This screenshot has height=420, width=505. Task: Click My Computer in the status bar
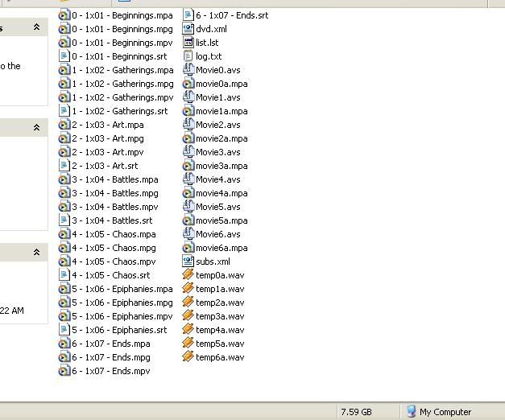[x=439, y=412]
